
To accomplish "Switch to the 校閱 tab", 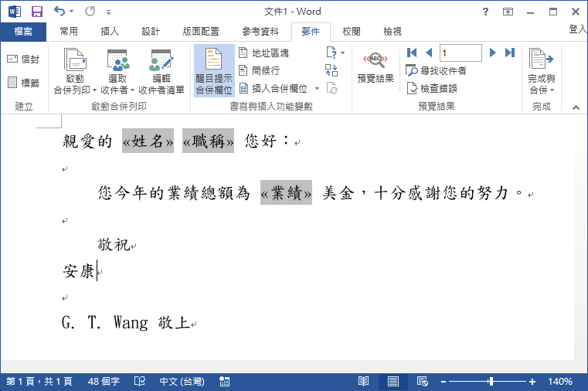I will (352, 32).
